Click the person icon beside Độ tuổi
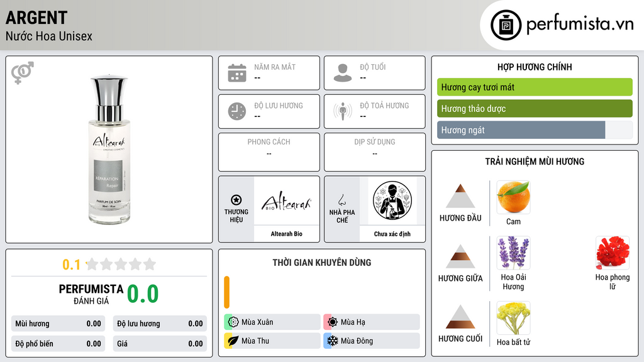The image size is (644, 362). pyautogui.click(x=343, y=73)
